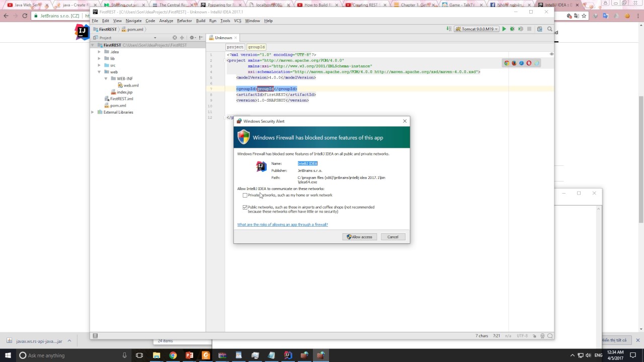644x362 pixels.
Task: Expand the lib folder in the project tree
Action: click(100, 58)
